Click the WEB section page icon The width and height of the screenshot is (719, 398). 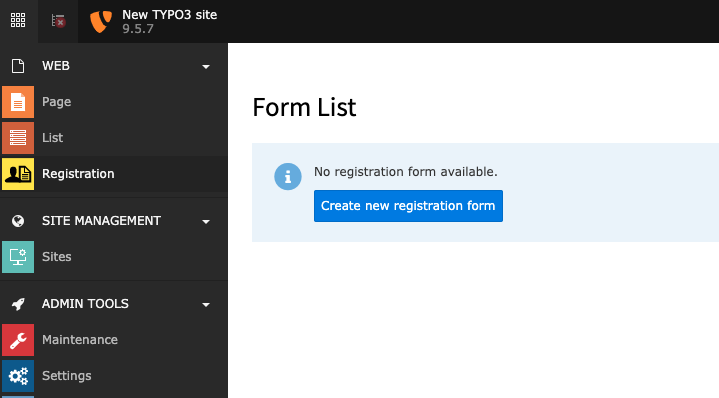pyautogui.click(x=18, y=66)
